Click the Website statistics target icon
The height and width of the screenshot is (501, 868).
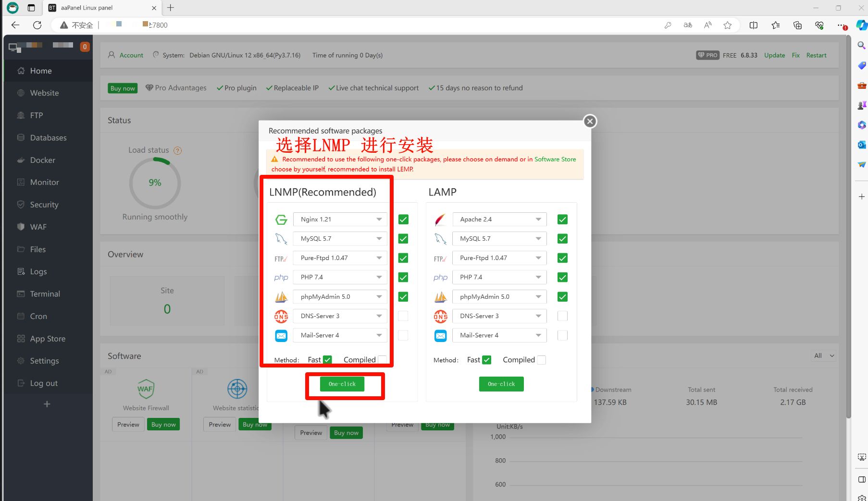tap(237, 389)
